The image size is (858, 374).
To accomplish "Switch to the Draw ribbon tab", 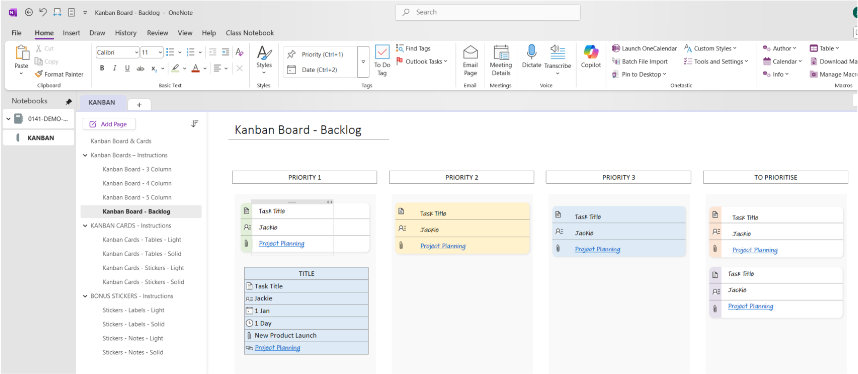I will pos(97,33).
